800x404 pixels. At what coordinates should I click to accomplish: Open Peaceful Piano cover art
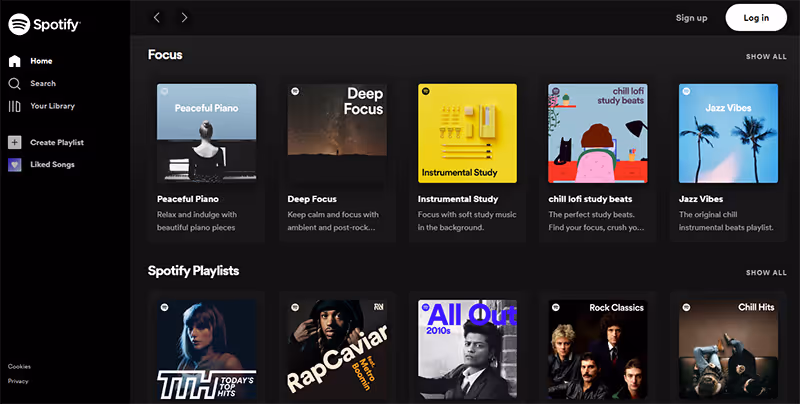207,133
